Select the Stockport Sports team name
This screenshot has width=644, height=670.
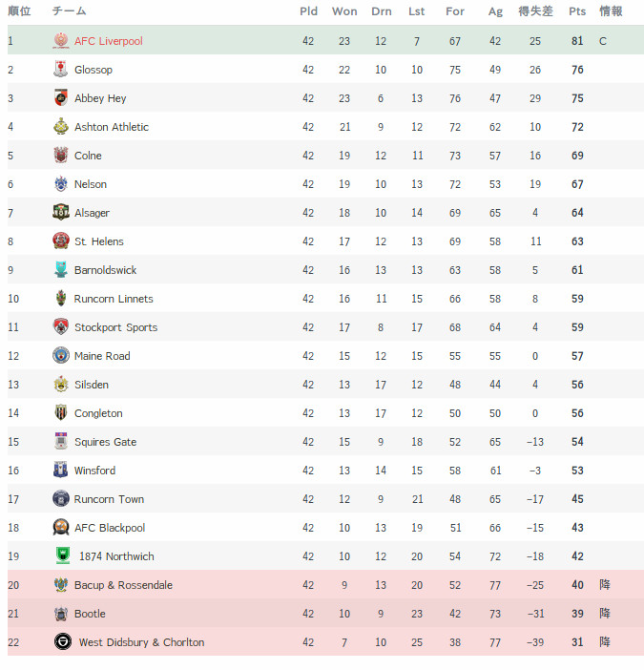[x=115, y=327]
